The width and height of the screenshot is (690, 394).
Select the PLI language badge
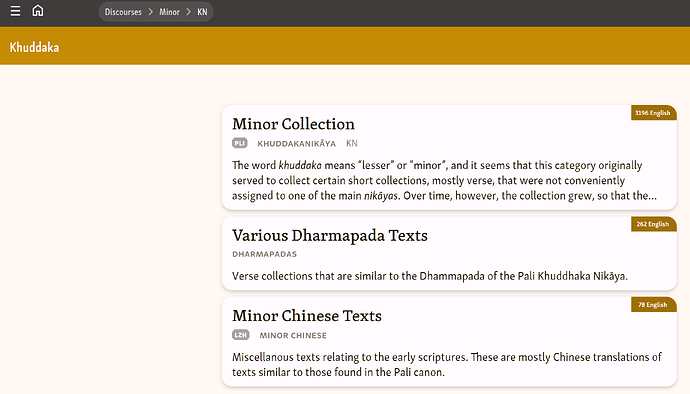pyautogui.click(x=240, y=143)
